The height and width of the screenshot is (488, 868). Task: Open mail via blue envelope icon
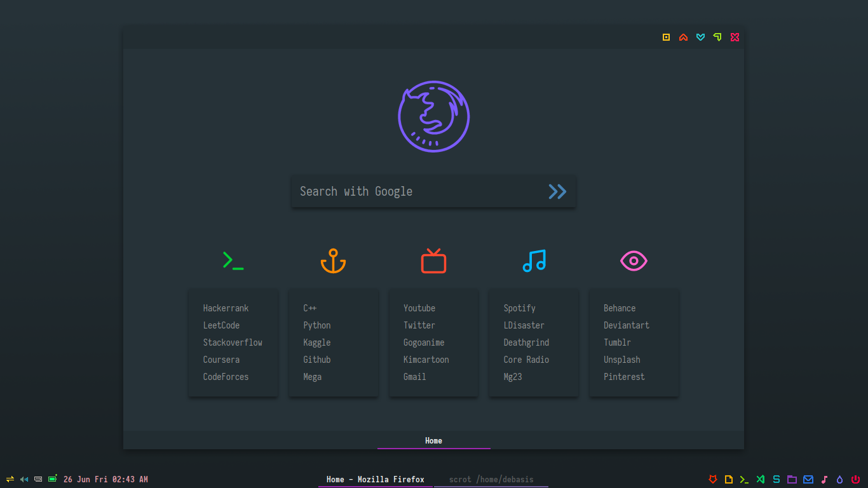(808, 479)
